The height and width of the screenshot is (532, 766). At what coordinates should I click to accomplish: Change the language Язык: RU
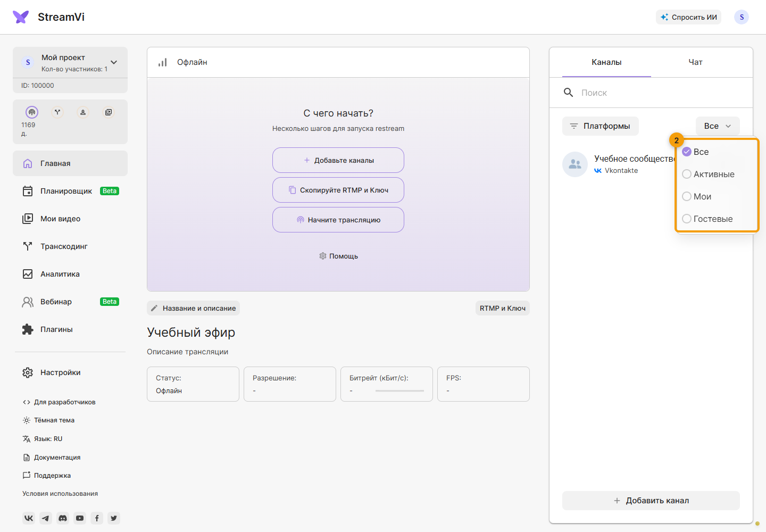[43, 439]
